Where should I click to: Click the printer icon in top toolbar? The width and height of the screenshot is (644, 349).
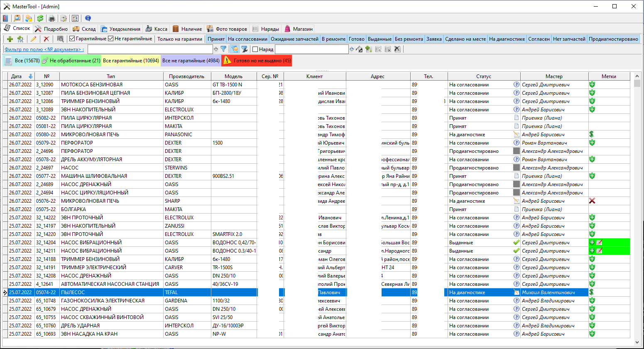coord(52,18)
